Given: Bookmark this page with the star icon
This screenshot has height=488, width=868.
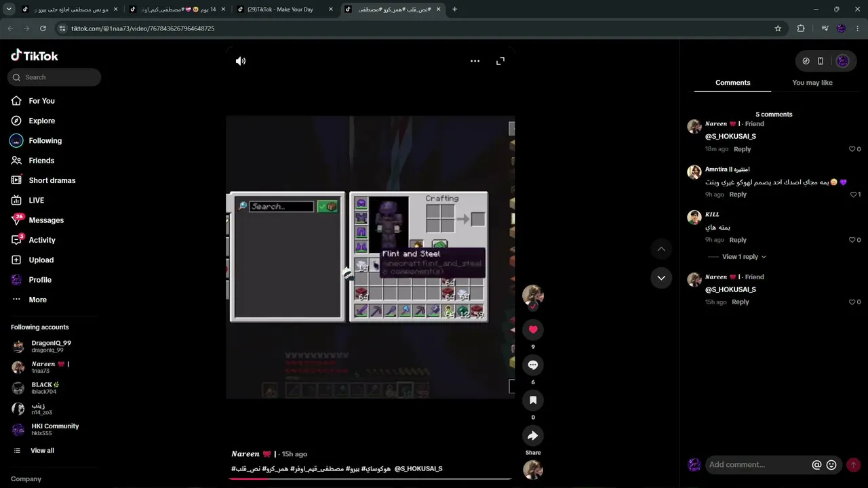Looking at the screenshot, I should tap(778, 28).
